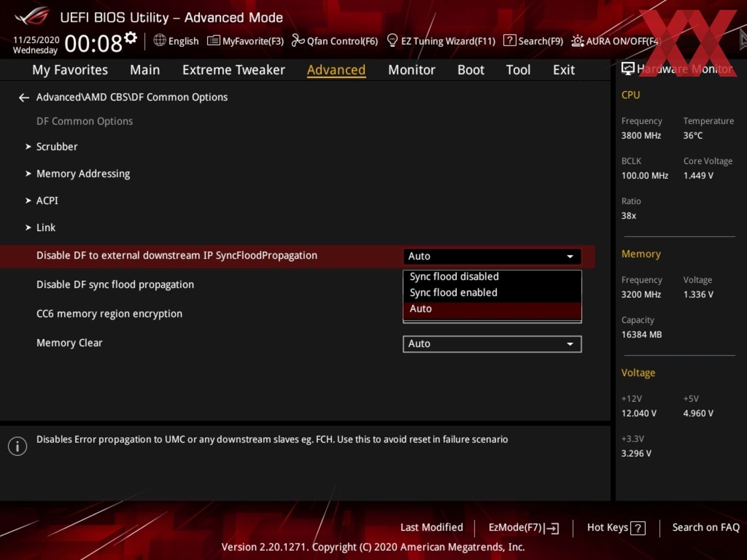This screenshot has width=747, height=560.
Task: Click the Core Voltage 1.449 V value
Action: (698, 176)
